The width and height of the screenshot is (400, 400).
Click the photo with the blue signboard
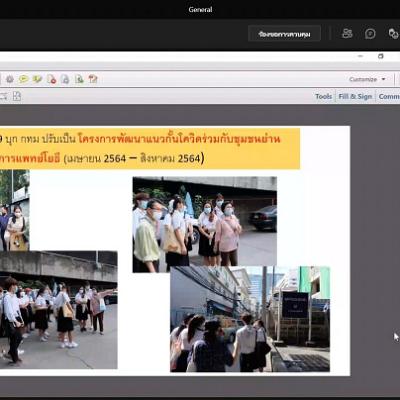point(250,319)
